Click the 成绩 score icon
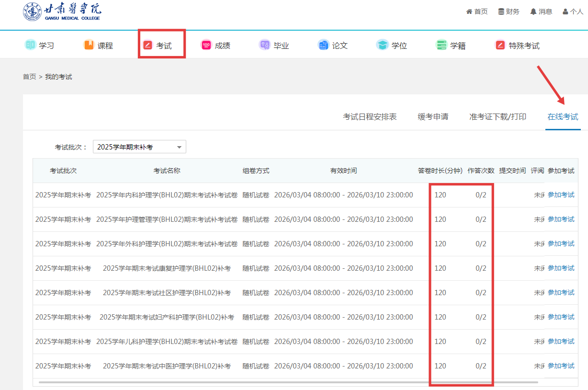 tap(206, 45)
